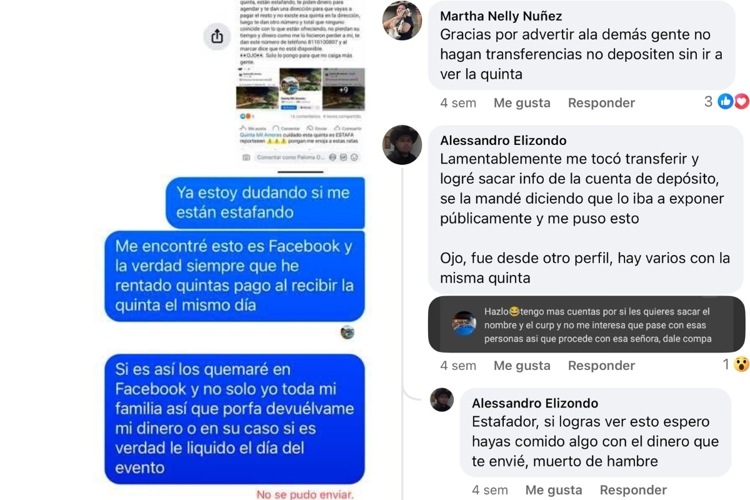Click the camera icon in the comment bar
750x500 pixels.
coord(246,157)
